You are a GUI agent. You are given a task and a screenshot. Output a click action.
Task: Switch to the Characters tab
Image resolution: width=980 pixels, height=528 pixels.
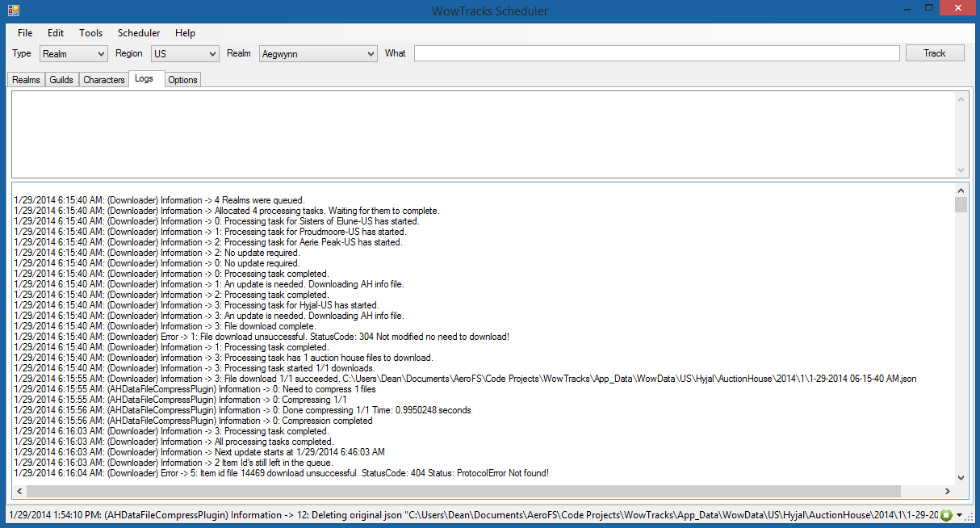click(x=104, y=80)
